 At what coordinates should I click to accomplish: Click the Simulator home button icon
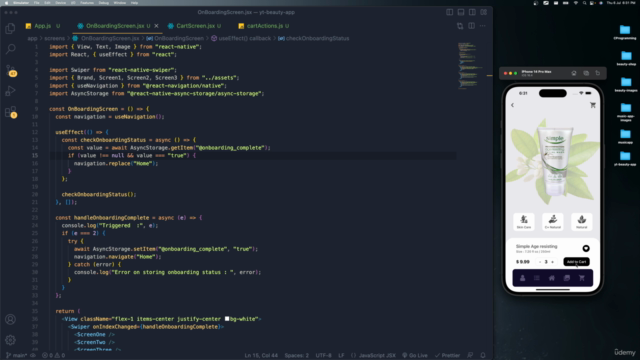coord(574,73)
